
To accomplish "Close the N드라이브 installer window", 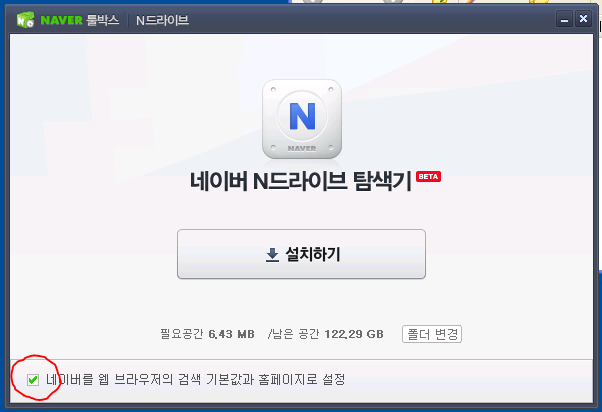I will click(x=583, y=19).
